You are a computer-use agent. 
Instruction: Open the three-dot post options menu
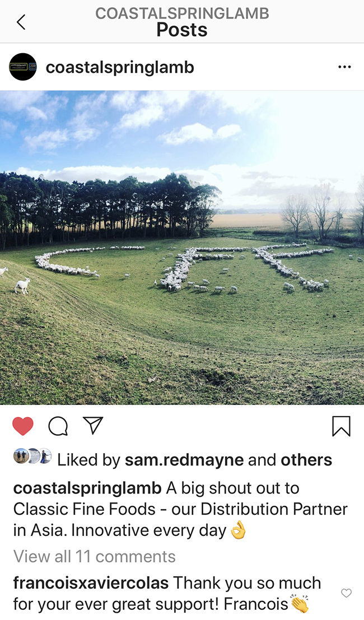pyautogui.click(x=344, y=67)
